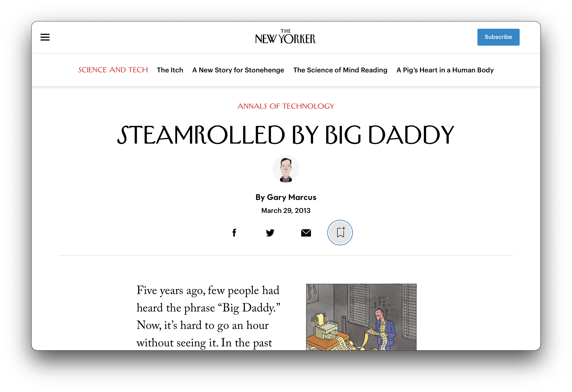Open The Science of Mind Reading
This screenshot has height=392, width=572.
(x=340, y=70)
